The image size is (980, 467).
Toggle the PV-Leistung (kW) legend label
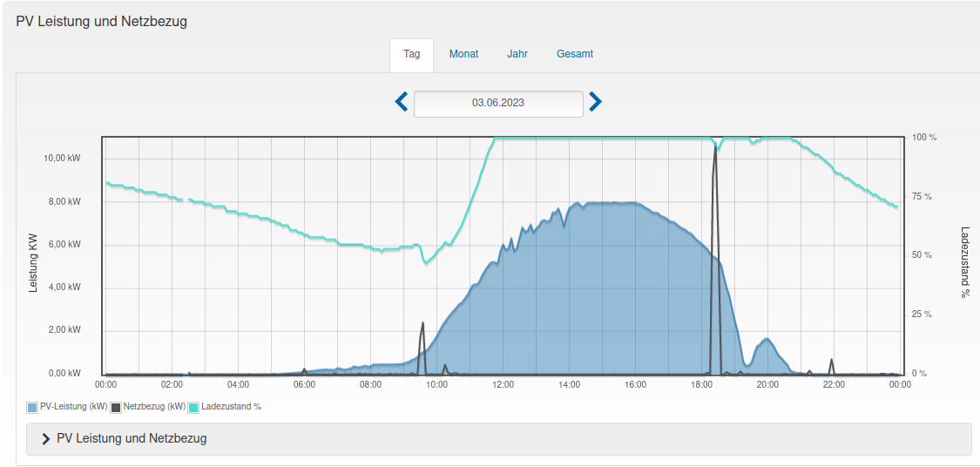(x=74, y=406)
